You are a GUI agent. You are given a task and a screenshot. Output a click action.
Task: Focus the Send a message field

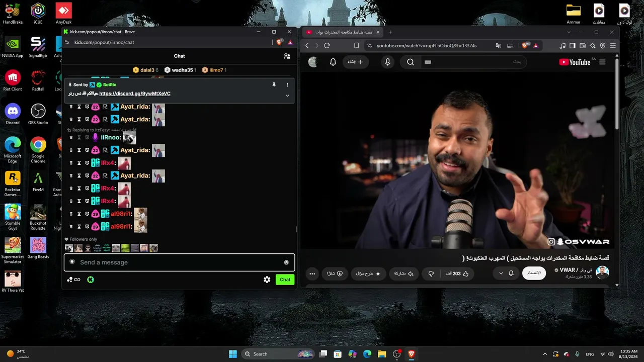click(x=179, y=262)
